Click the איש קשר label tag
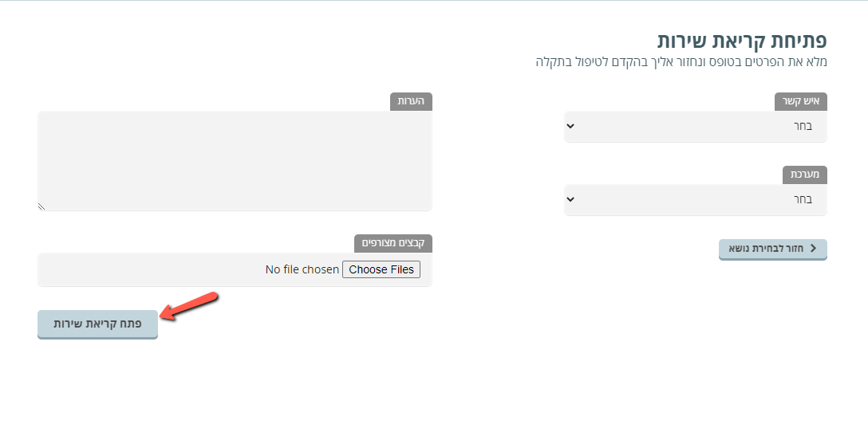 coord(800,102)
